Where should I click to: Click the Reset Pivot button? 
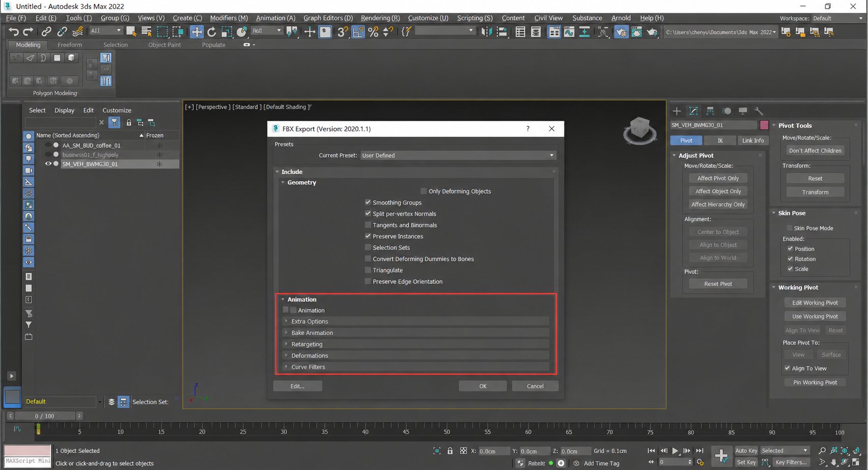(718, 284)
